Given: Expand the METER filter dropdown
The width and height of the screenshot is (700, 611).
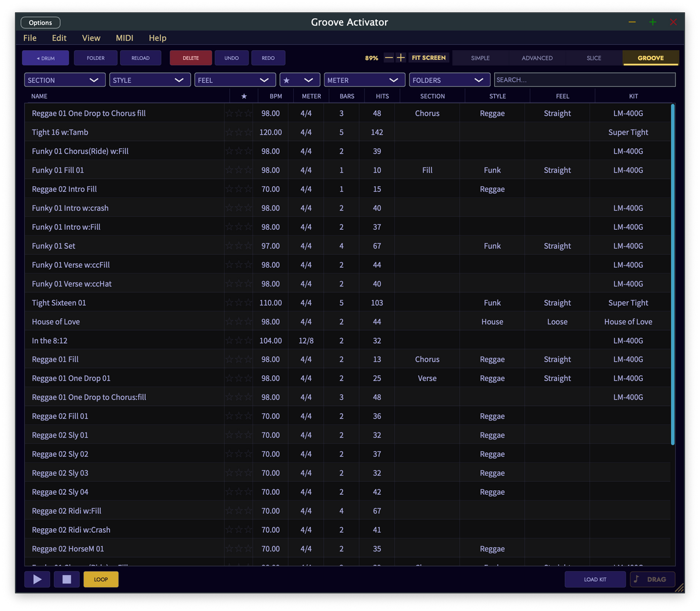Looking at the screenshot, I should [x=365, y=80].
